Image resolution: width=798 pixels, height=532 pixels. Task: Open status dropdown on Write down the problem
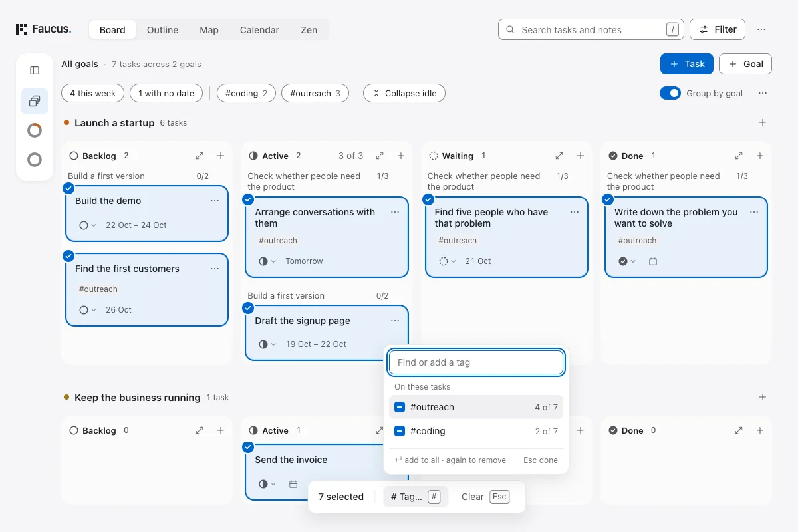coord(627,261)
